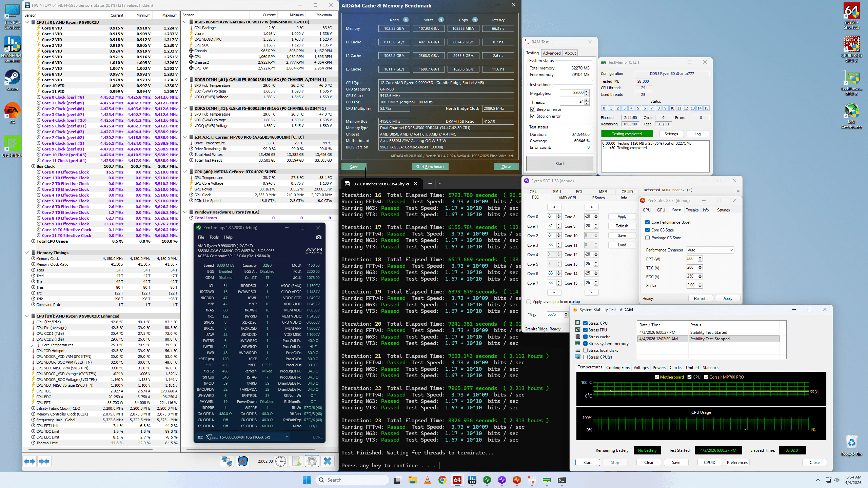Enable Package C6-State checkbox
868x488 pixels.
(648, 238)
